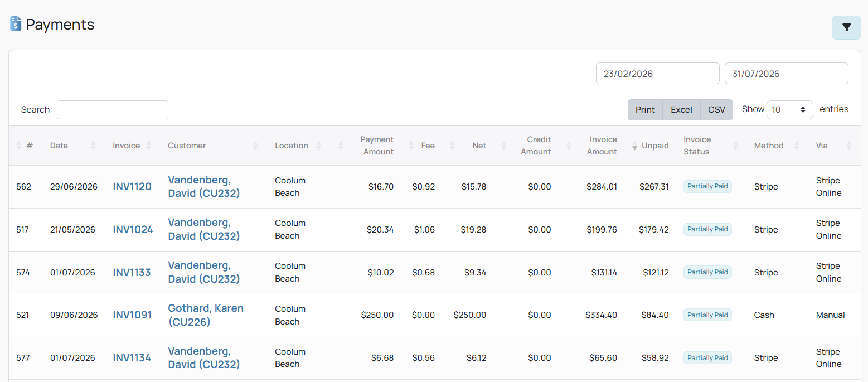Sort table by Invoice Status column
Image resolution: width=868 pixels, height=382 pixels.
[x=711, y=146]
